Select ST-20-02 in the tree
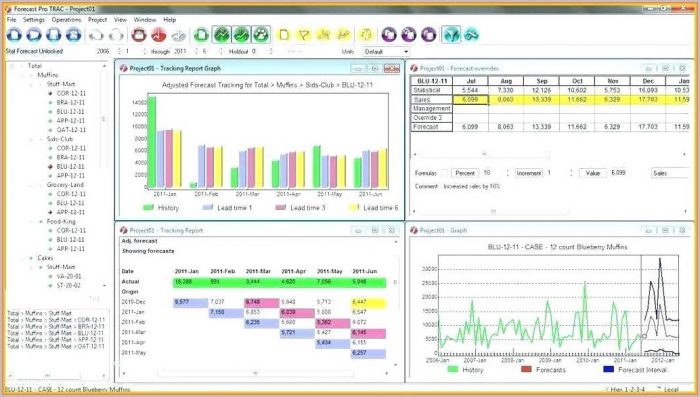The width and height of the screenshot is (700, 397). click(x=68, y=285)
